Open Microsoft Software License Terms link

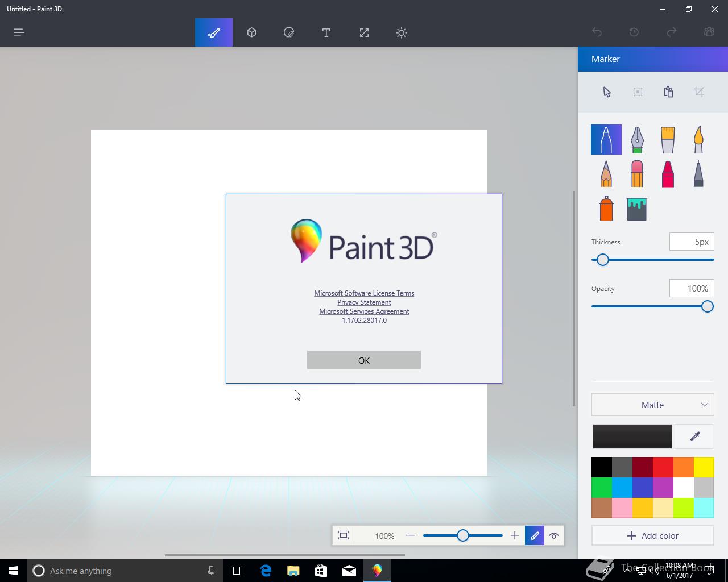tap(364, 293)
